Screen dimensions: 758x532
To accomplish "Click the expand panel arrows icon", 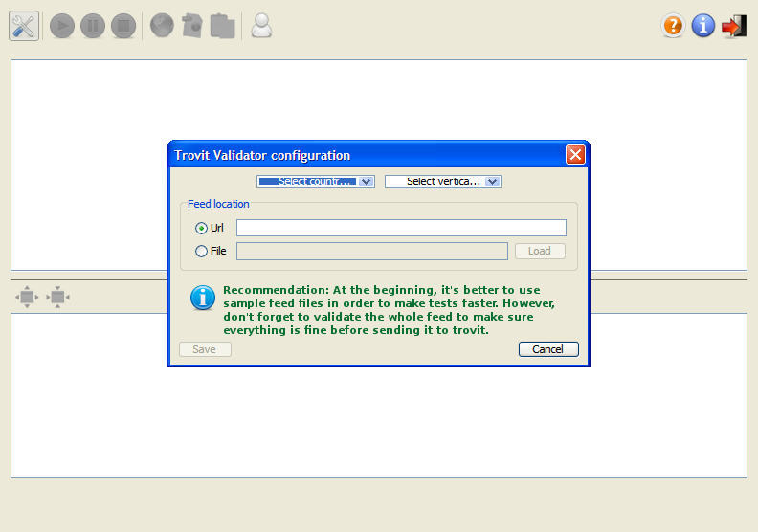I will (27, 297).
